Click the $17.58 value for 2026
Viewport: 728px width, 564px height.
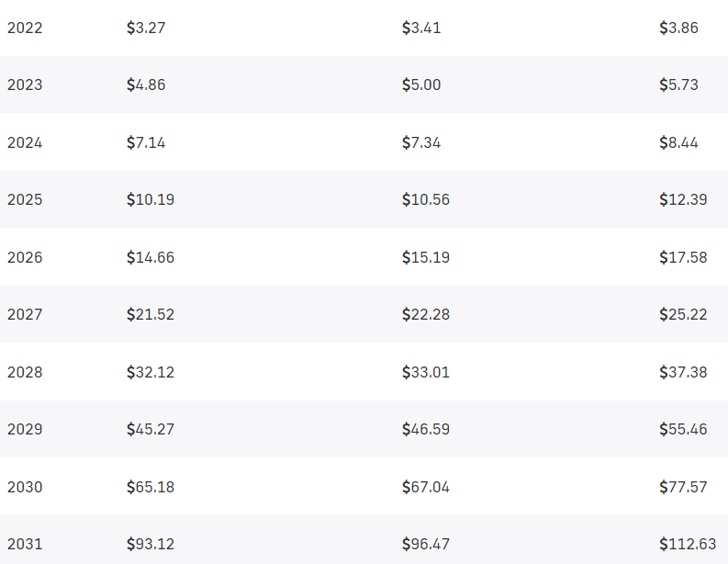683,257
